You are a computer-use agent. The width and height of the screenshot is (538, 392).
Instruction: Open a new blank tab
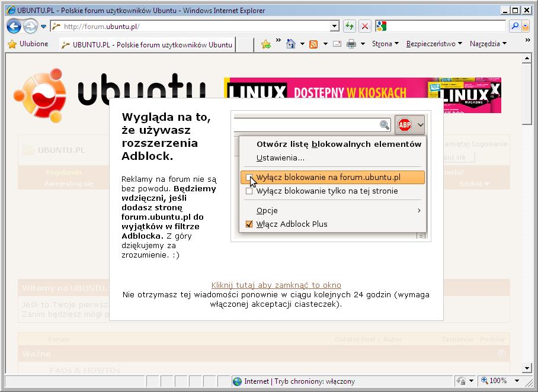click(x=245, y=45)
